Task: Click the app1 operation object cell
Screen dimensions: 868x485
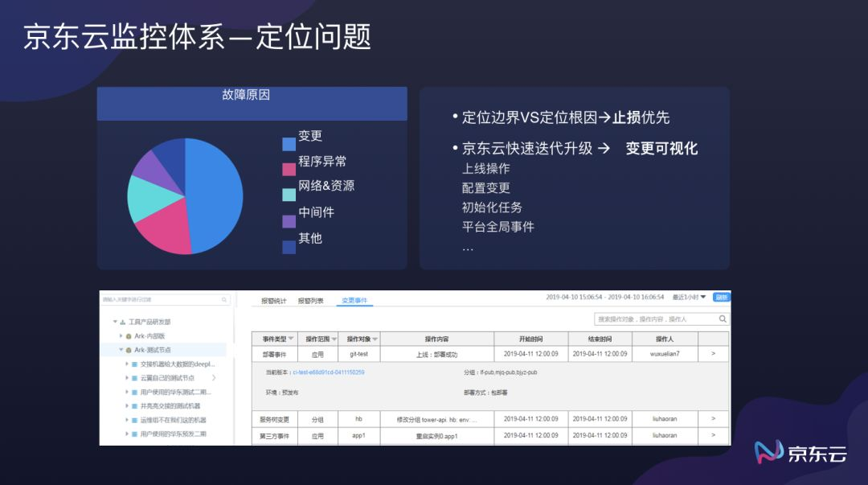Action: tap(358, 436)
